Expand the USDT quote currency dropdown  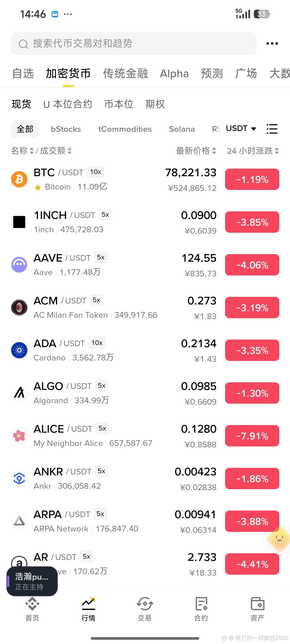(241, 128)
